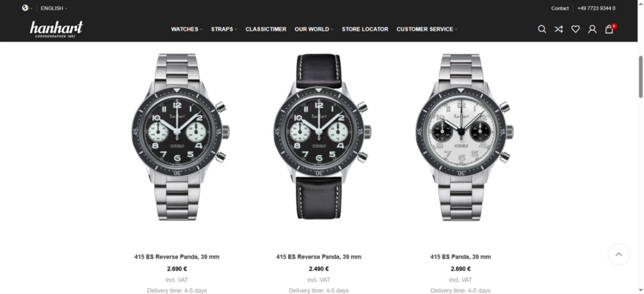Open the STORE LOCATOR page
644x294 pixels.
pyautogui.click(x=365, y=29)
